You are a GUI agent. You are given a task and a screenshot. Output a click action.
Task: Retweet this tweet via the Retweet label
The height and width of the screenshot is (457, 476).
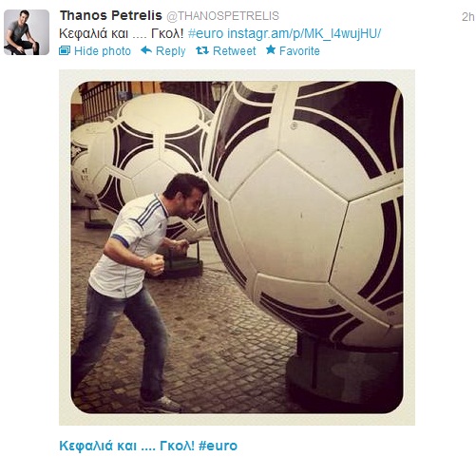tap(235, 51)
